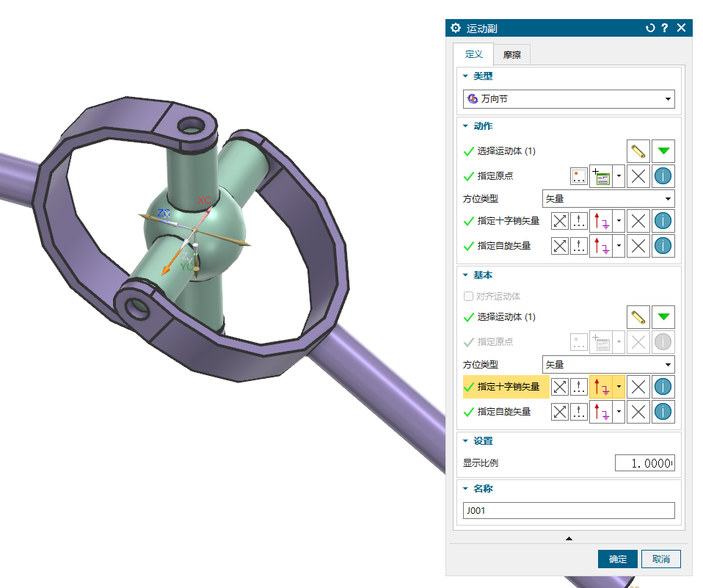Open 方位类型 矢量 dropdown in 基本 section
The width and height of the screenshot is (703, 588).
point(608,365)
